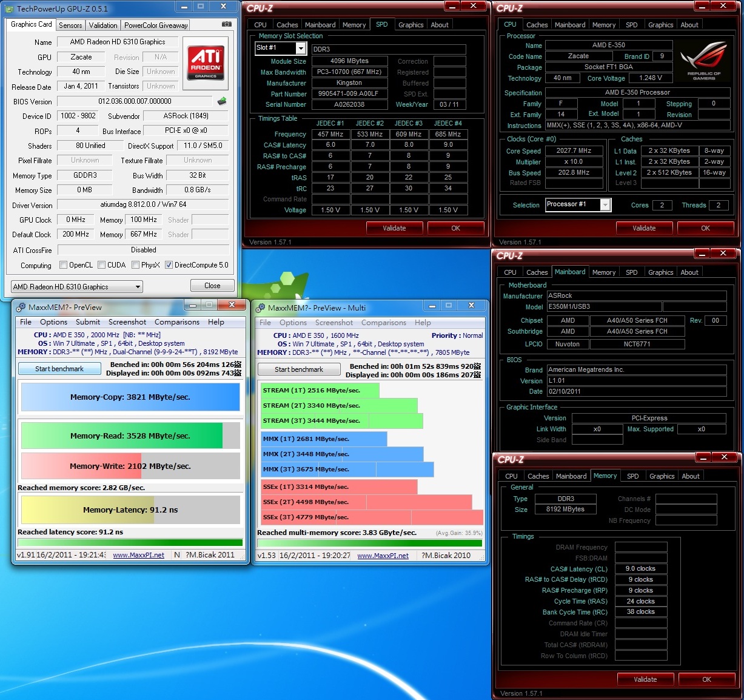Click the GPU Name field showing AMD Radeon HD 6310

point(118,42)
